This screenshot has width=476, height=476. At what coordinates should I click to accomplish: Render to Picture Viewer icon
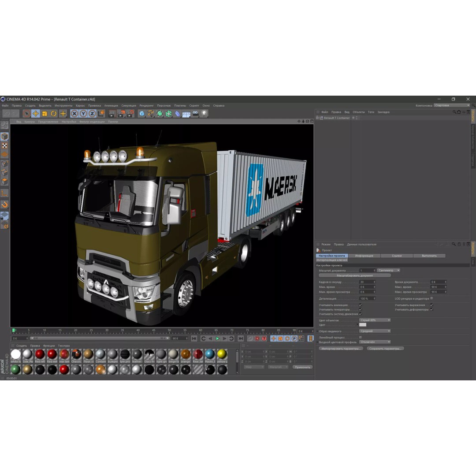click(x=121, y=114)
